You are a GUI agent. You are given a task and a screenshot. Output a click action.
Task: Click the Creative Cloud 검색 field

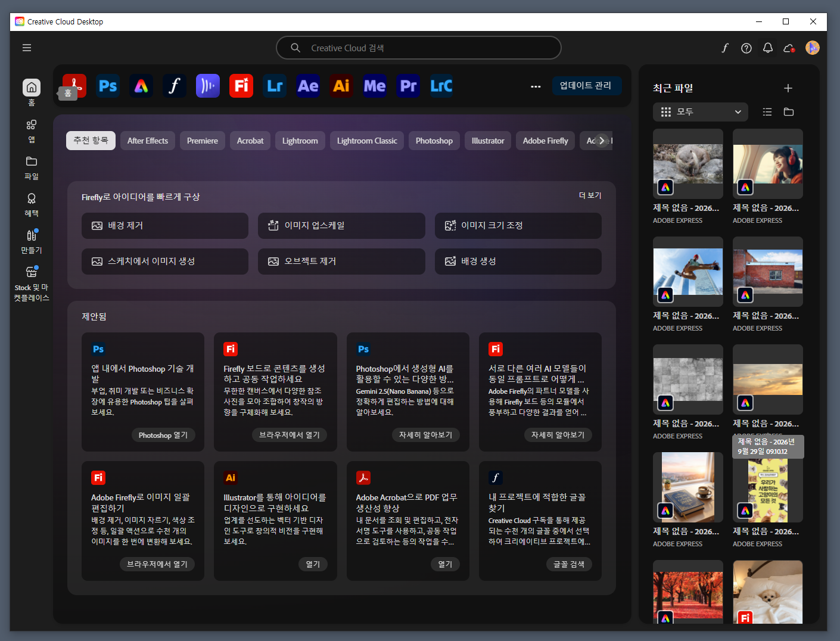pyautogui.click(x=419, y=48)
